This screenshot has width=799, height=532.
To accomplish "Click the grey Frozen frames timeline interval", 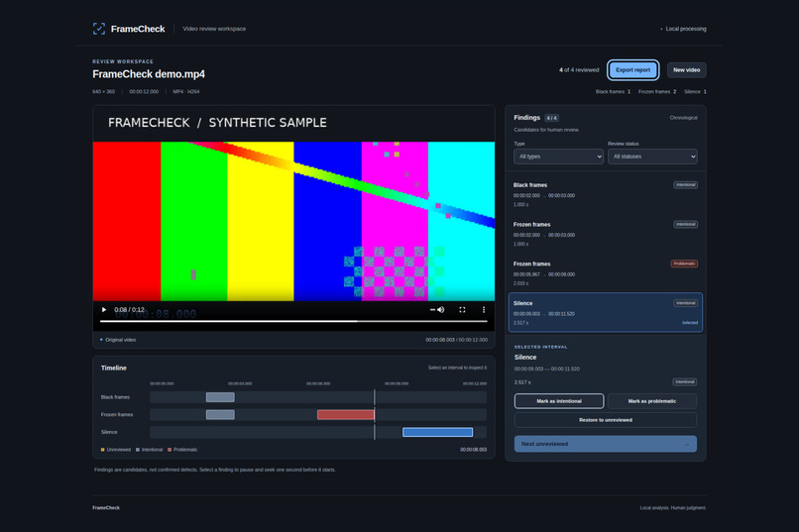I will tap(220, 414).
